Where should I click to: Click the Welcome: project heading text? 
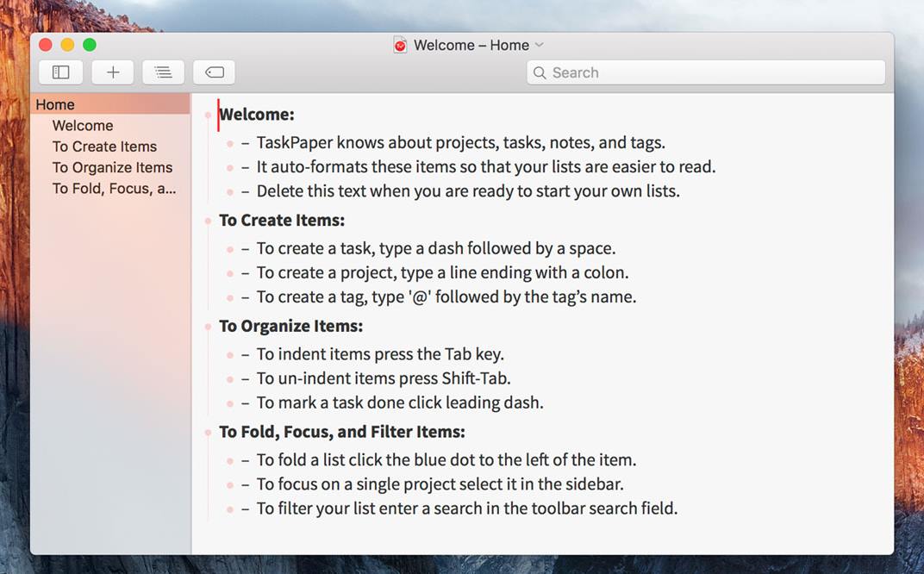[256, 115]
